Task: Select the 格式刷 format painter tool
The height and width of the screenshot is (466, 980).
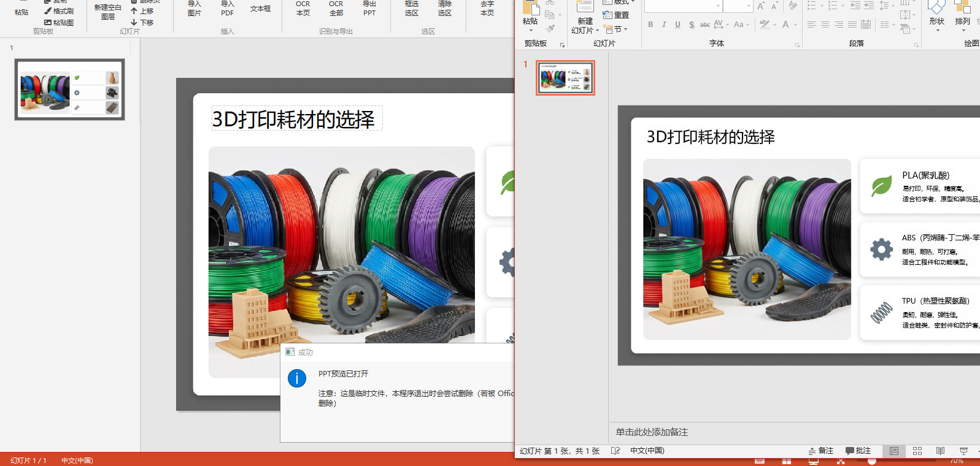Action: [59, 11]
